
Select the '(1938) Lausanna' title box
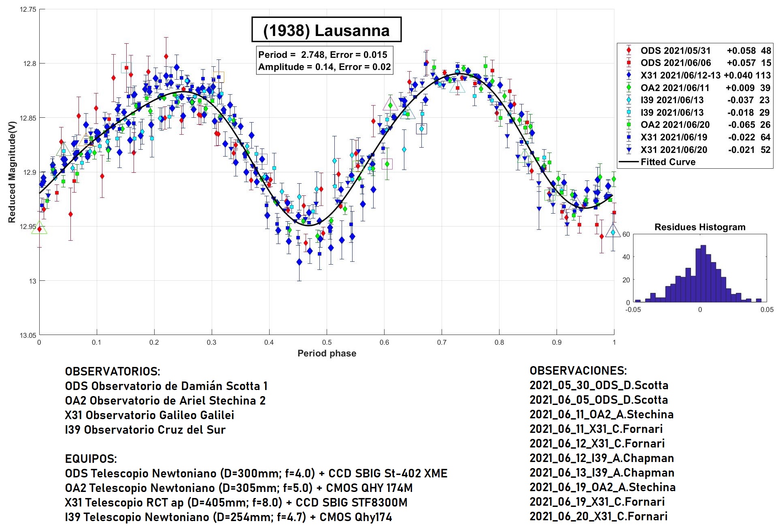pos(326,30)
